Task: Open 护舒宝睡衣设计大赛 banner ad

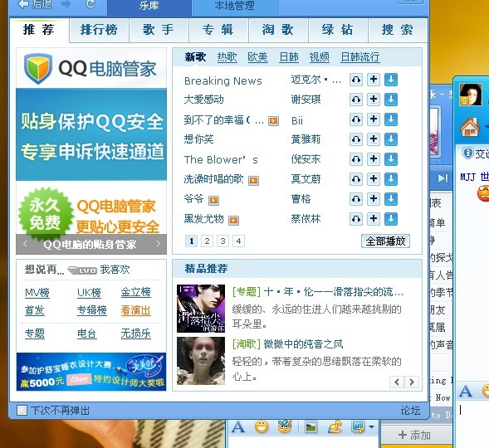Action: [x=91, y=372]
